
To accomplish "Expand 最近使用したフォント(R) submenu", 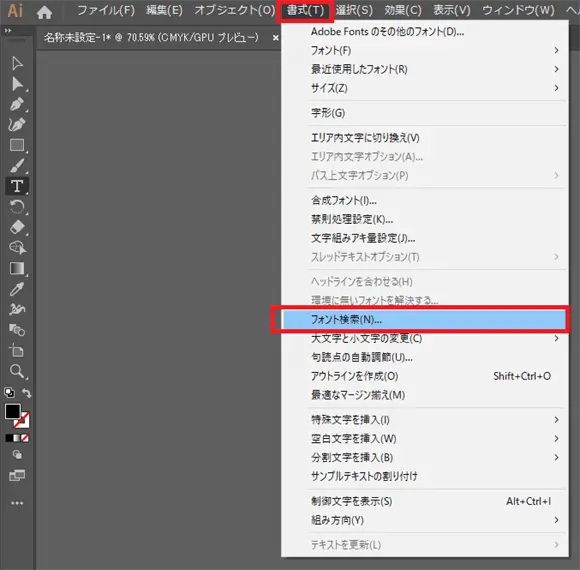I will [x=425, y=69].
